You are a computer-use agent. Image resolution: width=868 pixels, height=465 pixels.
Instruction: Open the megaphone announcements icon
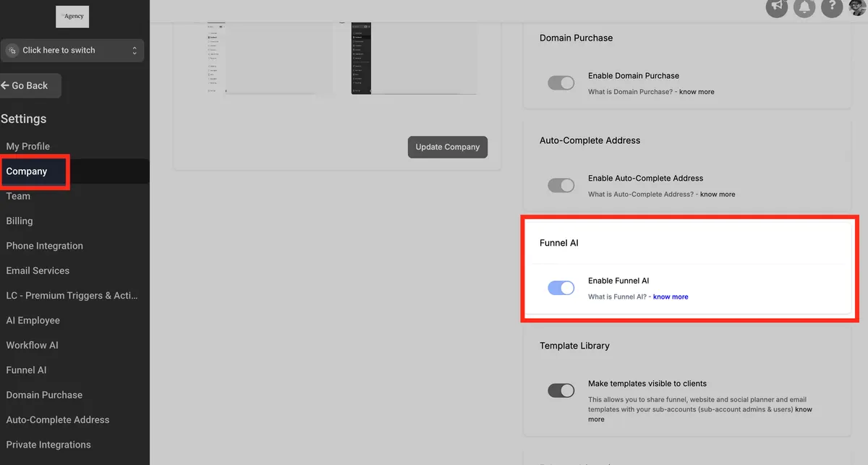[777, 7]
